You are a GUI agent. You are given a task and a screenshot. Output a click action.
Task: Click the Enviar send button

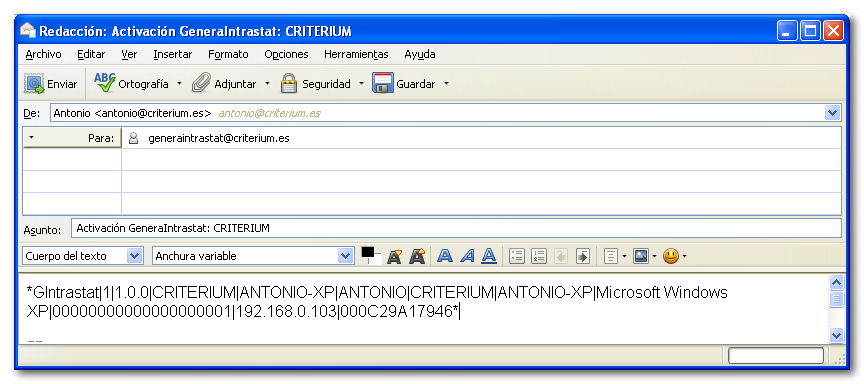tap(51, 84)
